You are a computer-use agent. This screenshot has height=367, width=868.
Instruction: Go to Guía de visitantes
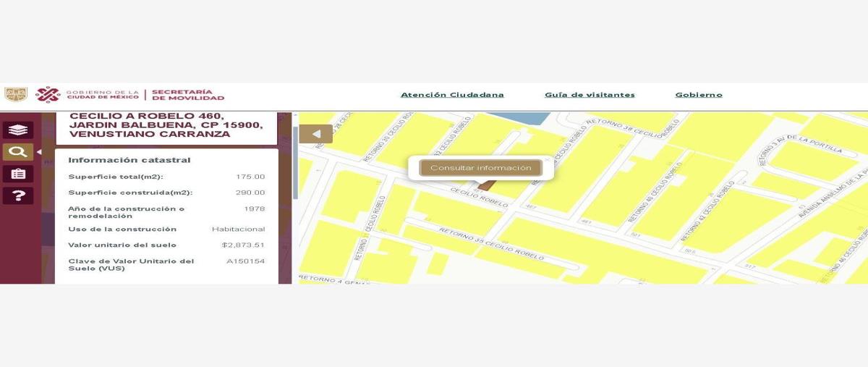click(590, 95)
